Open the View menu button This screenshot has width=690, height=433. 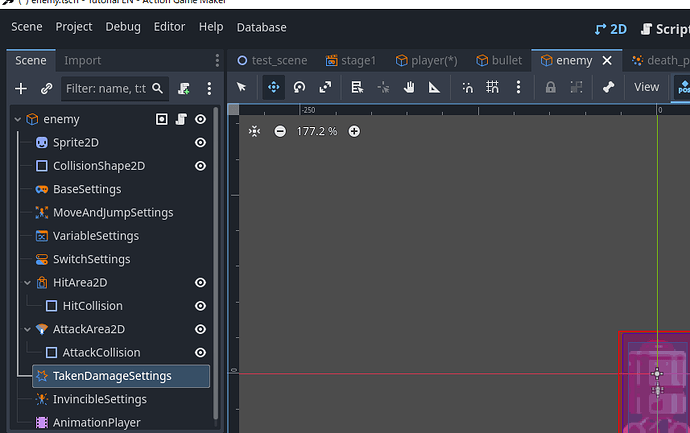click(646, 87)
